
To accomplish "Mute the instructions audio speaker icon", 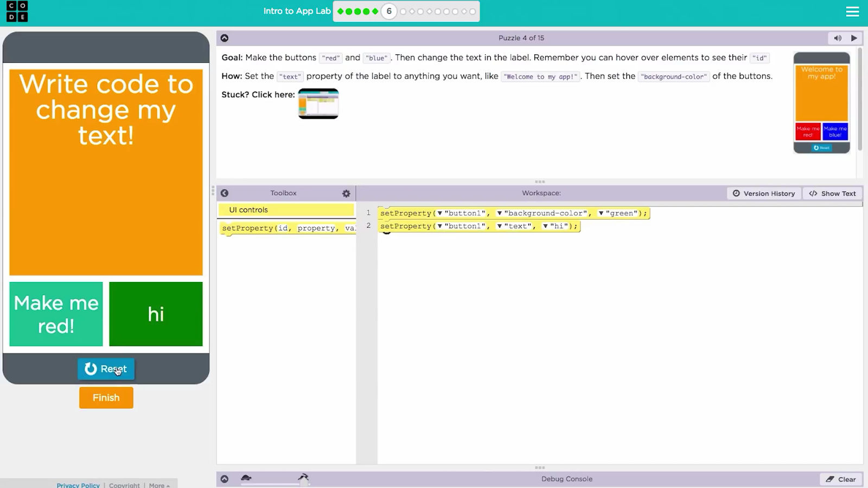I will [838, 38].
